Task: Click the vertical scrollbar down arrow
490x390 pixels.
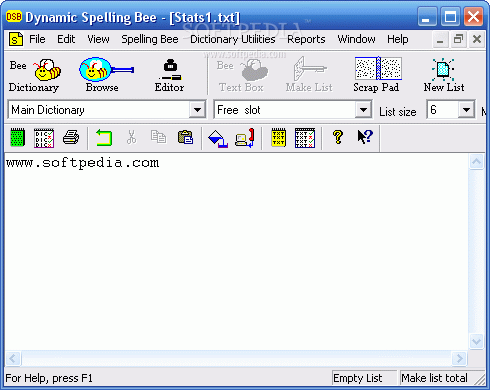Action: [476, 341]
